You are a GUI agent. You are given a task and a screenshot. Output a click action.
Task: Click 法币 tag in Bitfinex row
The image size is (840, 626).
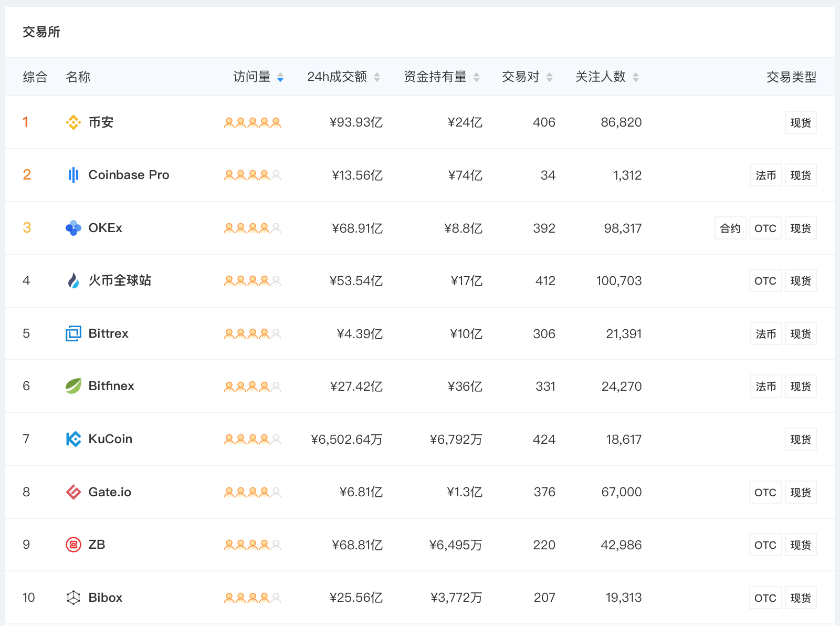click(x=766, y=386)
